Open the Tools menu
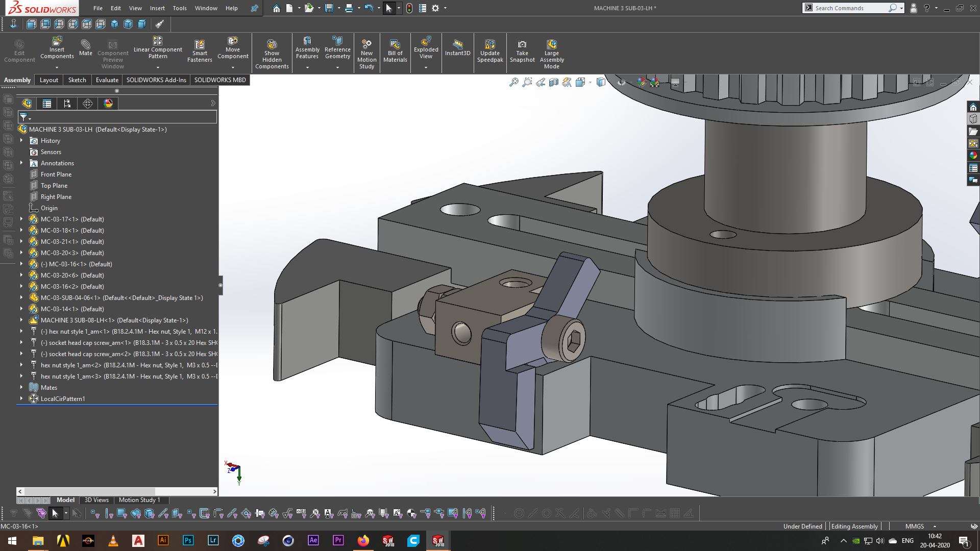Image resolution: width=980 pixels, height=551 pixels. click(x=180, y=8)
